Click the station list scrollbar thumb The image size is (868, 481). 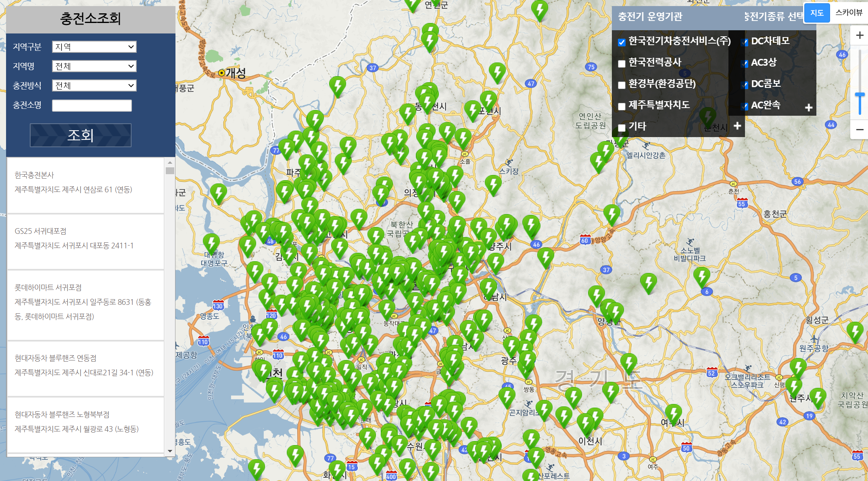(x=170, y=171)
